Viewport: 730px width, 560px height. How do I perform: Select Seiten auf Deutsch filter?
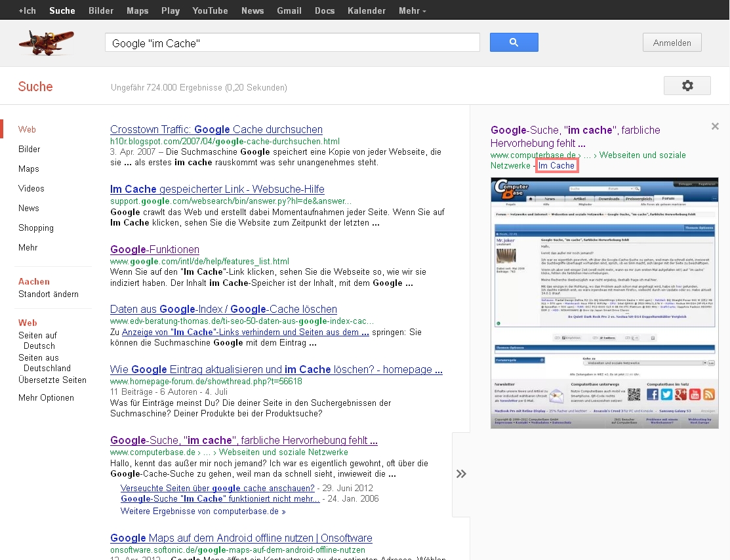click(x=37, y=341)
